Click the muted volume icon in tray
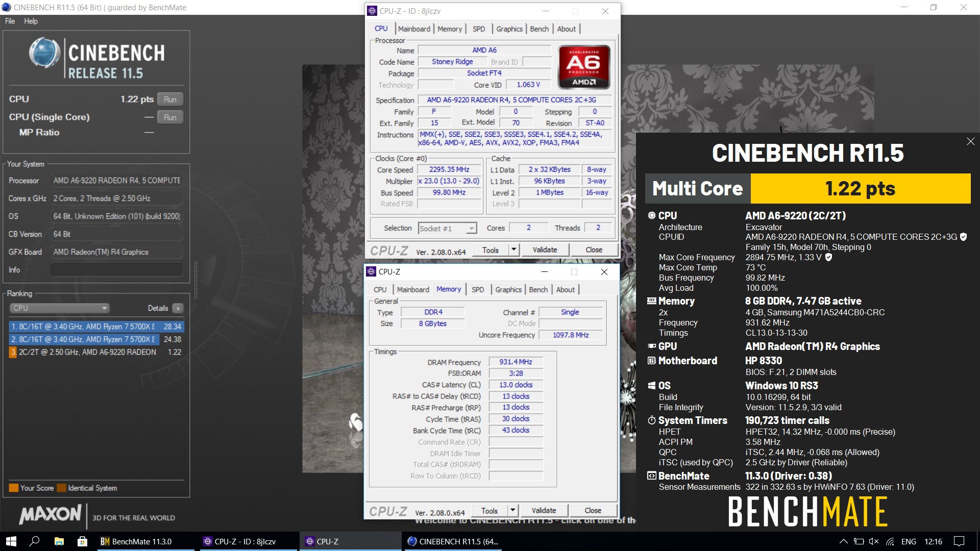 [874, 541]
